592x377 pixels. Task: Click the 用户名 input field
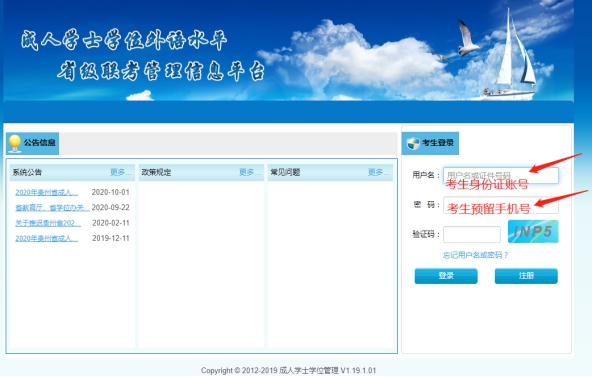pos(501,175)
